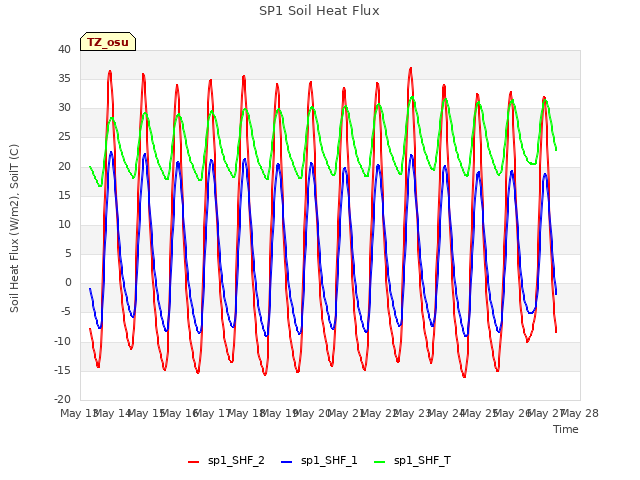Screen dimensions: 640x480
Task: Click the 10 y-axis tick label
Action: 64,224
